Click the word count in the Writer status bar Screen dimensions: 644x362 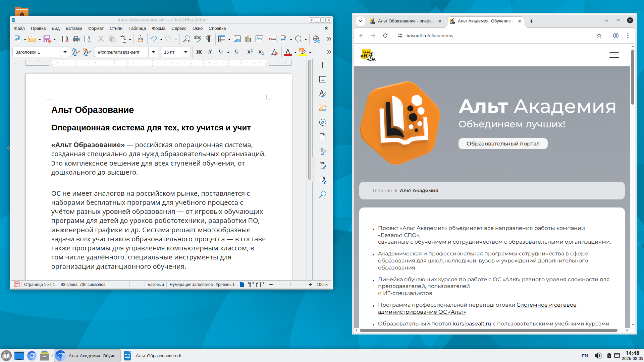(83, 285)
